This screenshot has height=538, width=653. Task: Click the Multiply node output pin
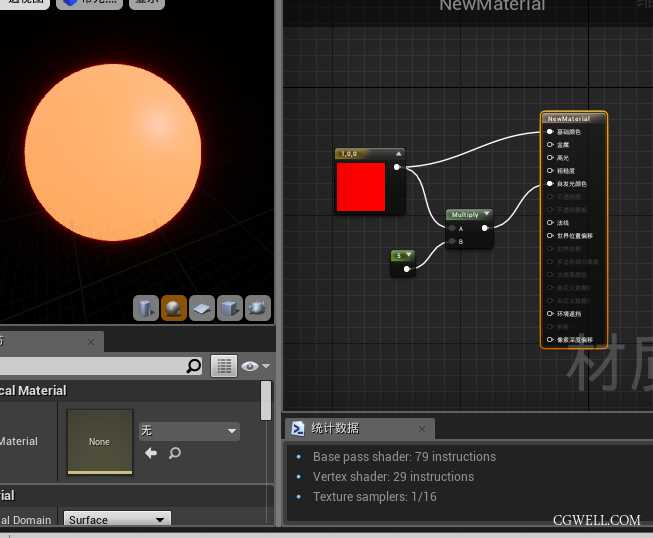485,228
